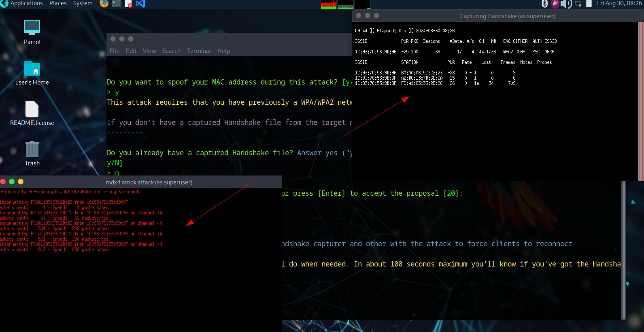
Task: Open the Search menu in terminal
Action: click(171, 51)
